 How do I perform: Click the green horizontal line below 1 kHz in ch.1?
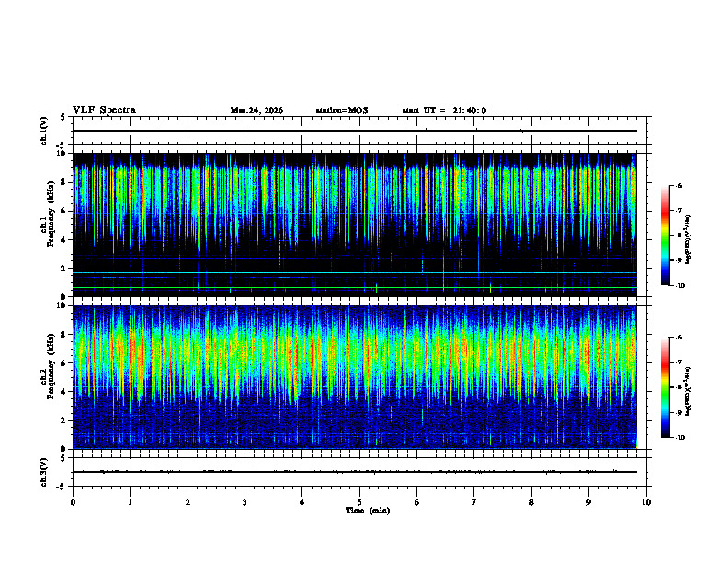tap(354, 288)
